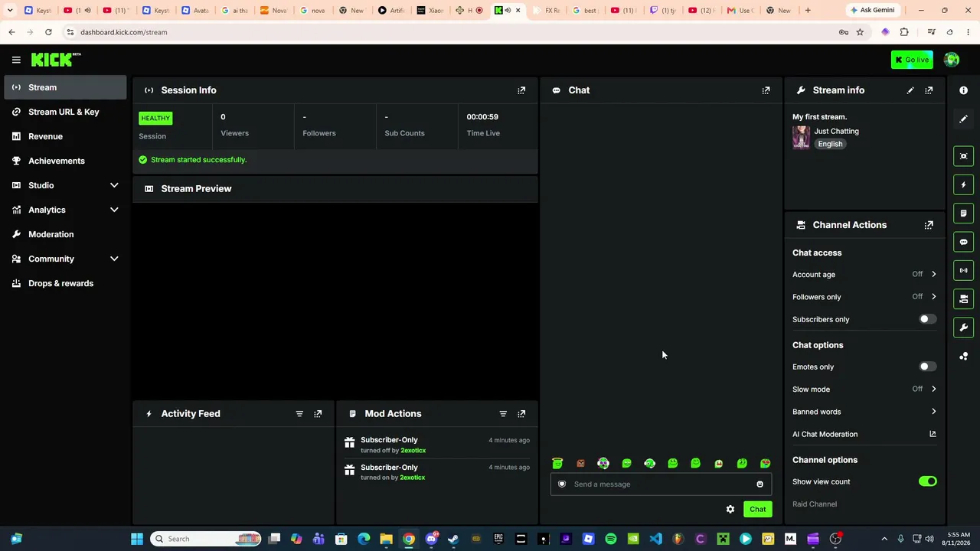Show hidden system tray icons

tap(884, 539)
